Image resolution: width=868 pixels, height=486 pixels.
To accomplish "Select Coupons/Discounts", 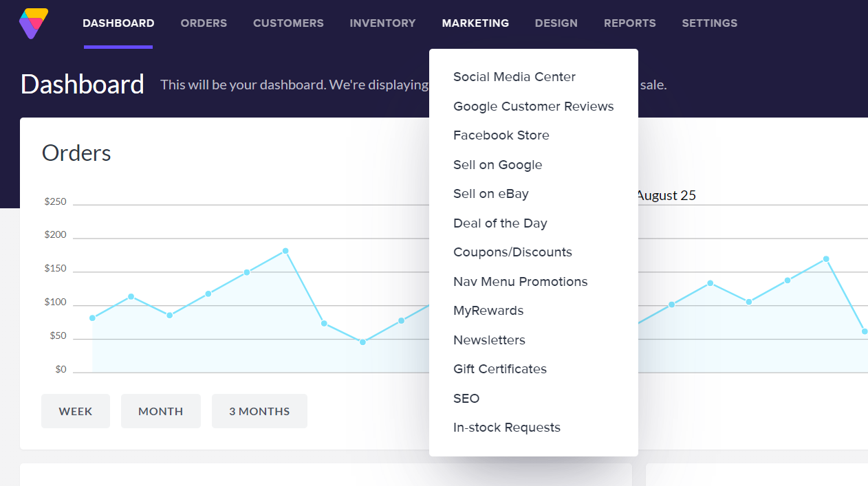I will tap(512, 252).
